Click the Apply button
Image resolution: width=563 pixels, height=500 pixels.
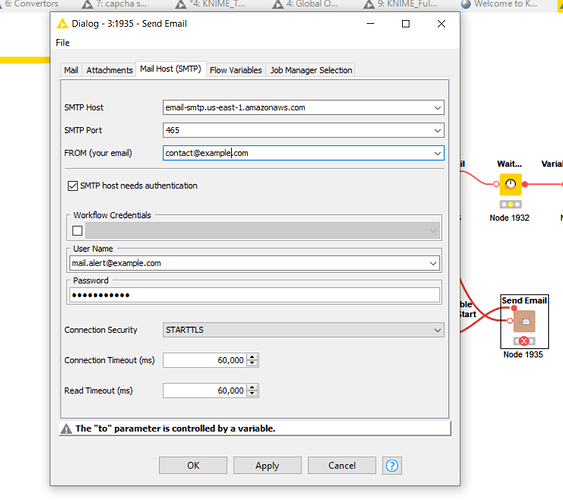267,466
